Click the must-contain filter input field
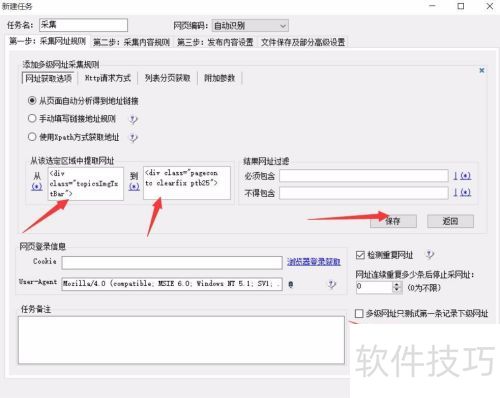The image size is (500, 398). point(364,176)
